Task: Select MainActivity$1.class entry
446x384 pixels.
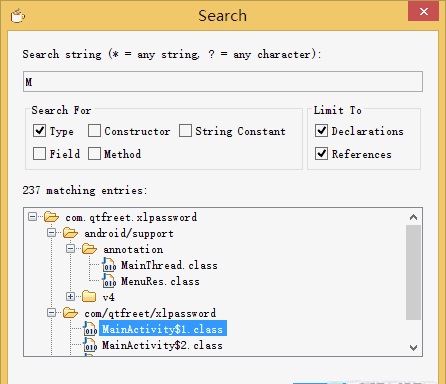Action: click(x=163, y=329)
